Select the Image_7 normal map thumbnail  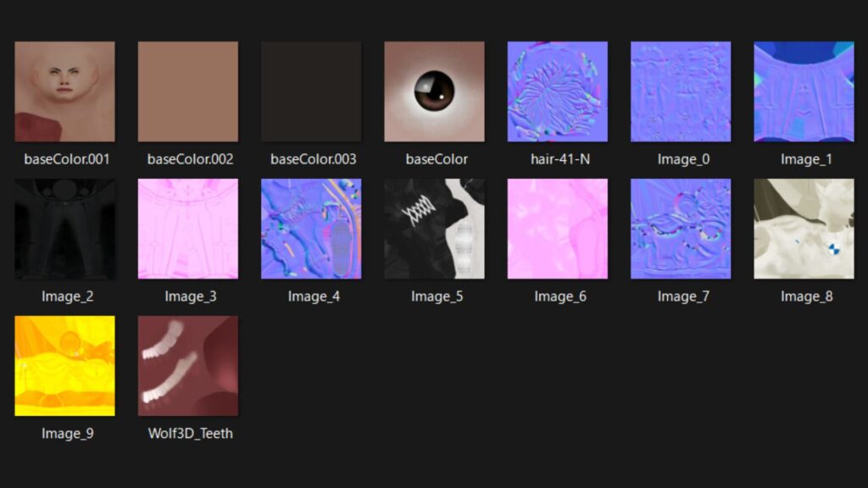coord(681,229)
